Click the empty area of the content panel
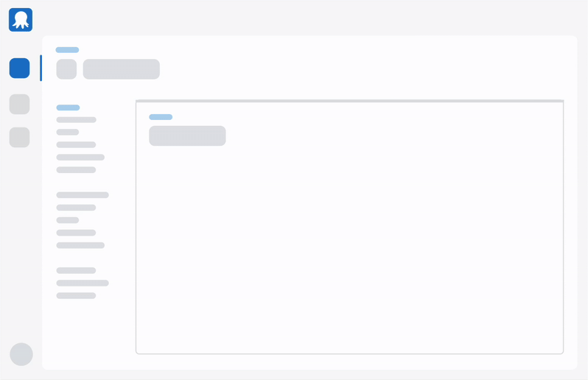The height and width of the screenshot is (380, 588). 349,250
